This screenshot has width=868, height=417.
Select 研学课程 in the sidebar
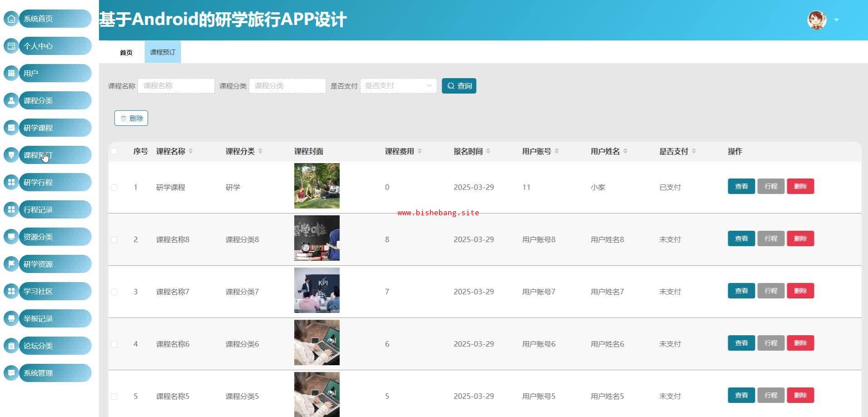[x=55, y=128]
